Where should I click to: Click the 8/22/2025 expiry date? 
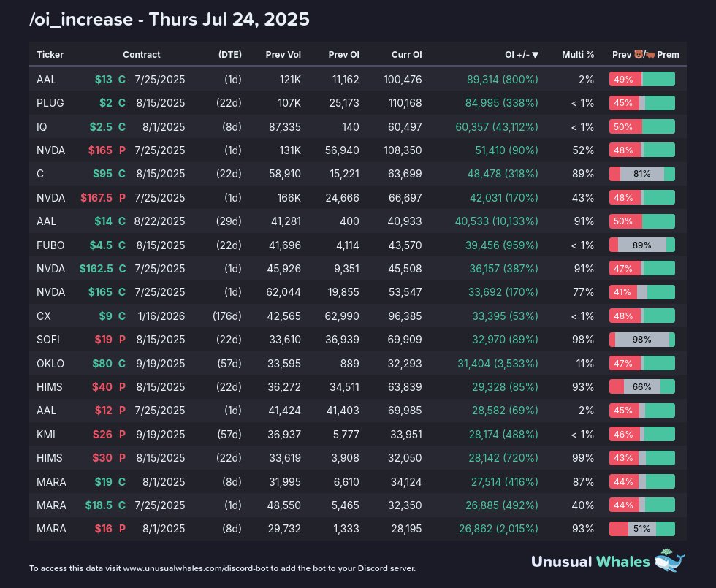(x=159, y=221)
